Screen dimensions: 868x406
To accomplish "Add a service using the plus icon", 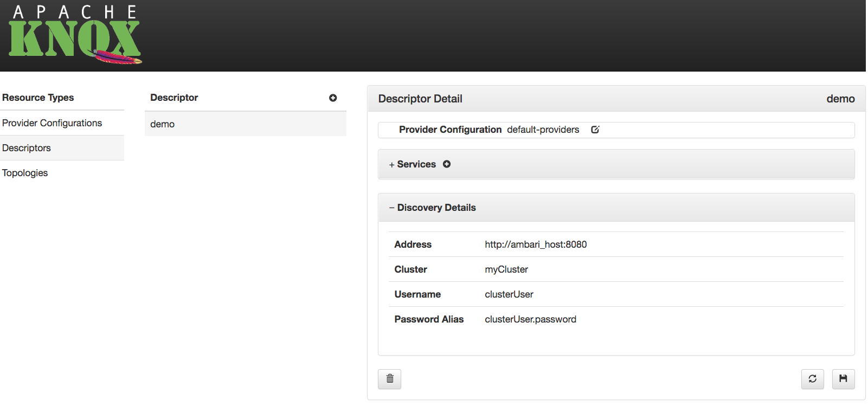I will tap(447, 164).
